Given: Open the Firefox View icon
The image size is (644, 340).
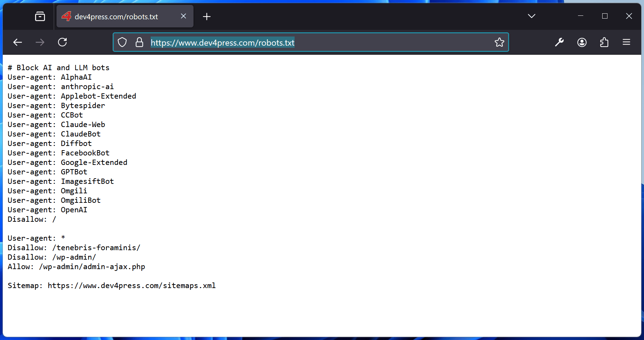Looking at the screenshot, I should coord(40,16).
